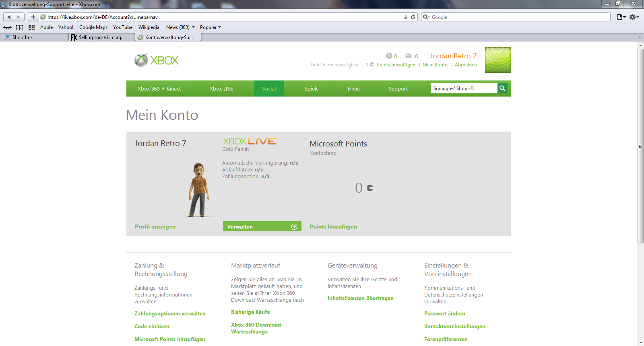The width and height of the screenshot is (644, 346).
Task: Click the Google search magnifier dropdown
Action: (426, 17)
